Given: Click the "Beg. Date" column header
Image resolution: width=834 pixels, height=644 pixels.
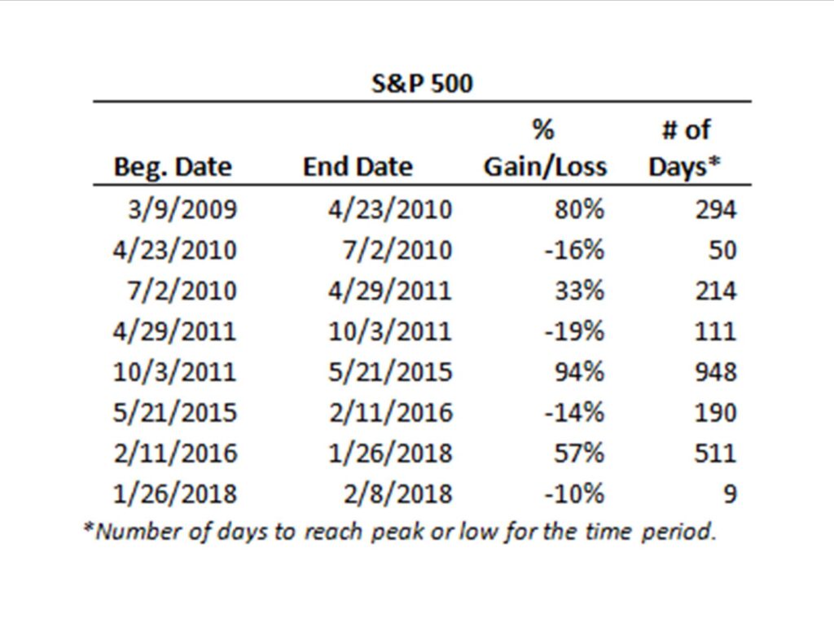Looking at the screenshot, I should 173,167.
